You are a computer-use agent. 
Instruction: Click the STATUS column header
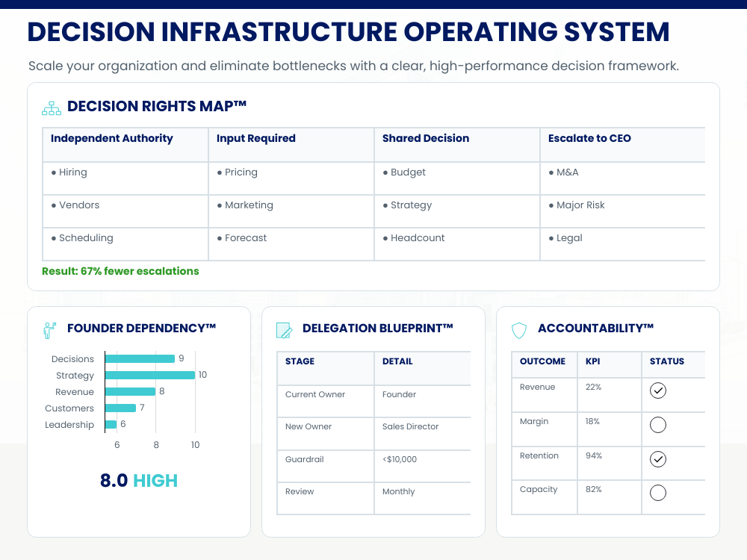674,365
